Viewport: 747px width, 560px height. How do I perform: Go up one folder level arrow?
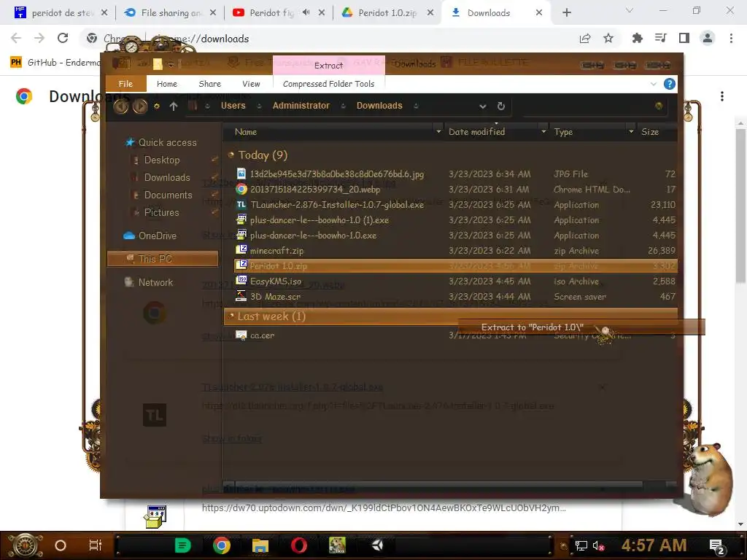[174, 106]
